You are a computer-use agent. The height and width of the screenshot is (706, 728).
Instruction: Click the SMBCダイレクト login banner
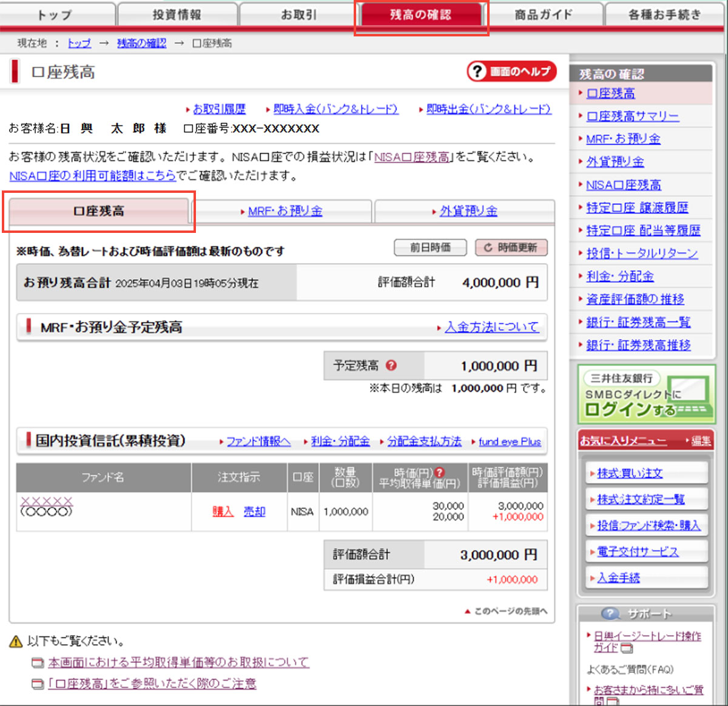point(645,394)
